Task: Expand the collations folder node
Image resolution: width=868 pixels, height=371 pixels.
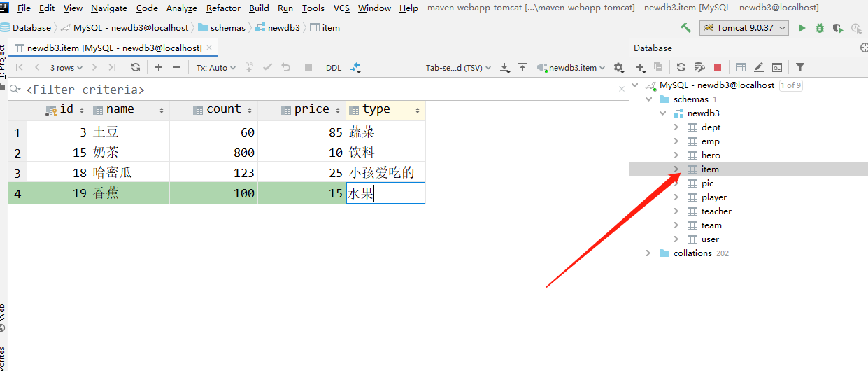Action: 649,253
